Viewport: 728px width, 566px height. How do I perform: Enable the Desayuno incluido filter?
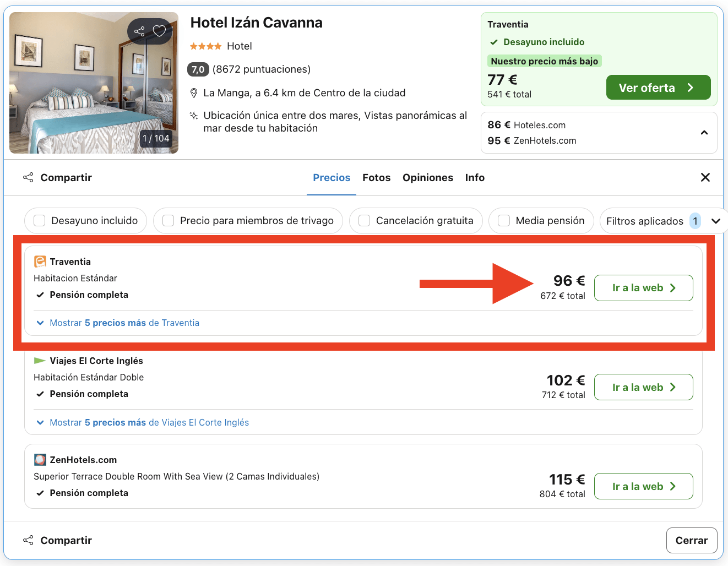[39, 220]
